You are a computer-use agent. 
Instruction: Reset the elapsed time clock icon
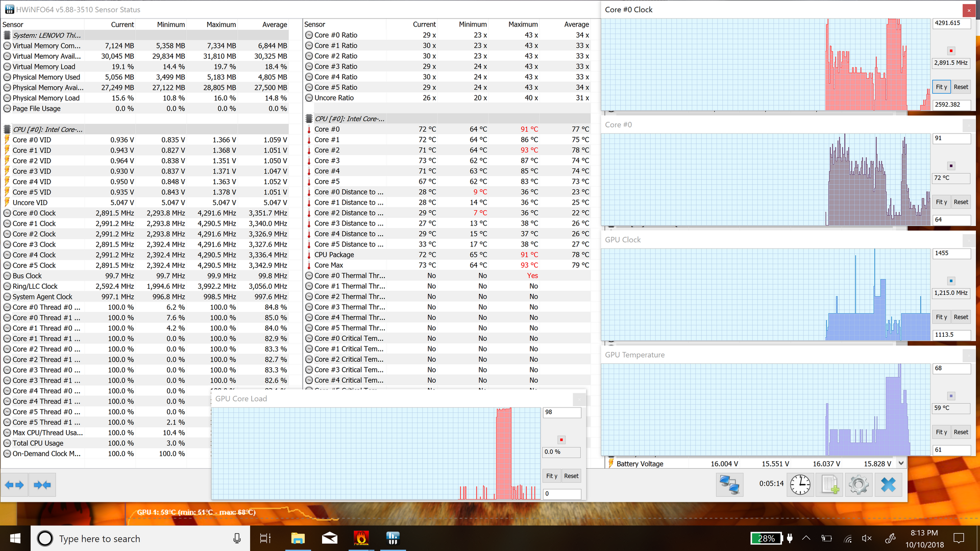[x=800, y=485]
